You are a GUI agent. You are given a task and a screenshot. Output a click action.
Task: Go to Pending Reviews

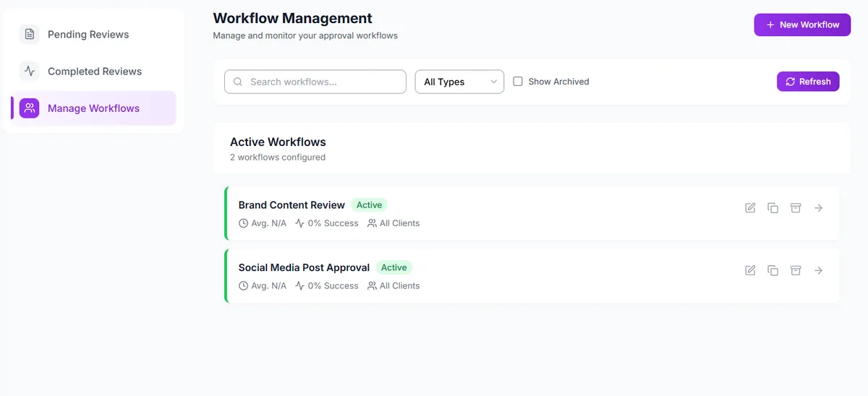click(93, 34)
